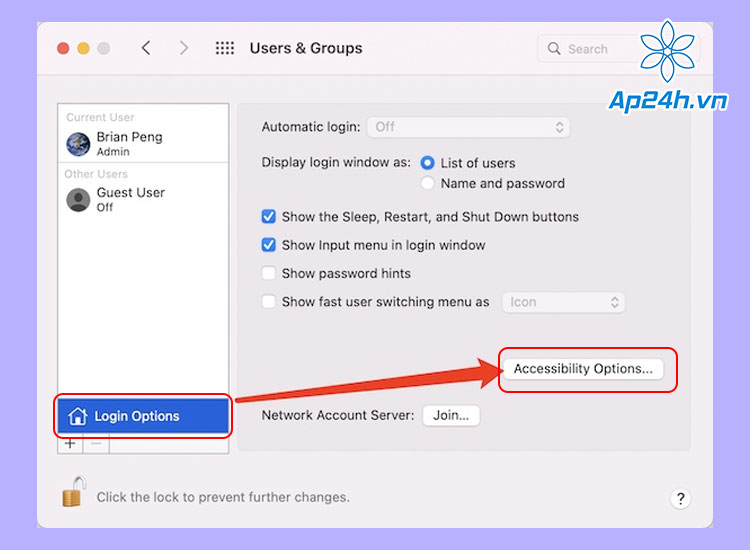The height and width of the screenshot is (550, 750).
Task: Open Automatic login dropdown
Action: [x=468, y=127]
